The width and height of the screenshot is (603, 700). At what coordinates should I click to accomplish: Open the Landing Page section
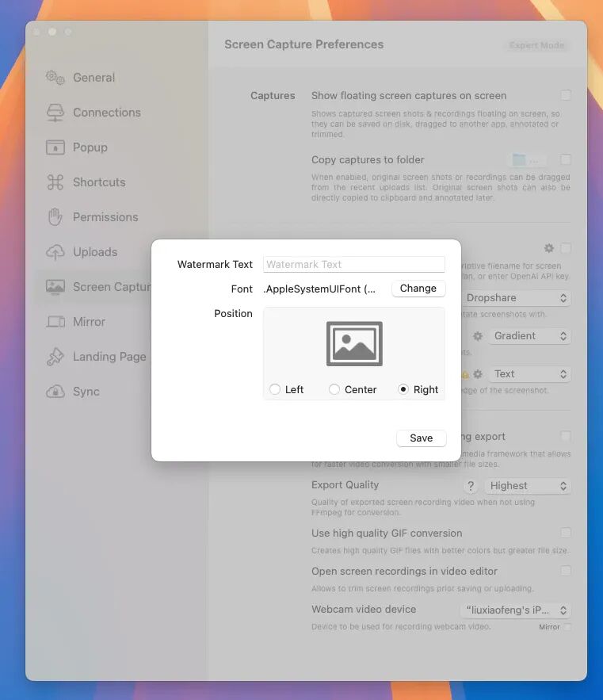(x=109, y=356)
